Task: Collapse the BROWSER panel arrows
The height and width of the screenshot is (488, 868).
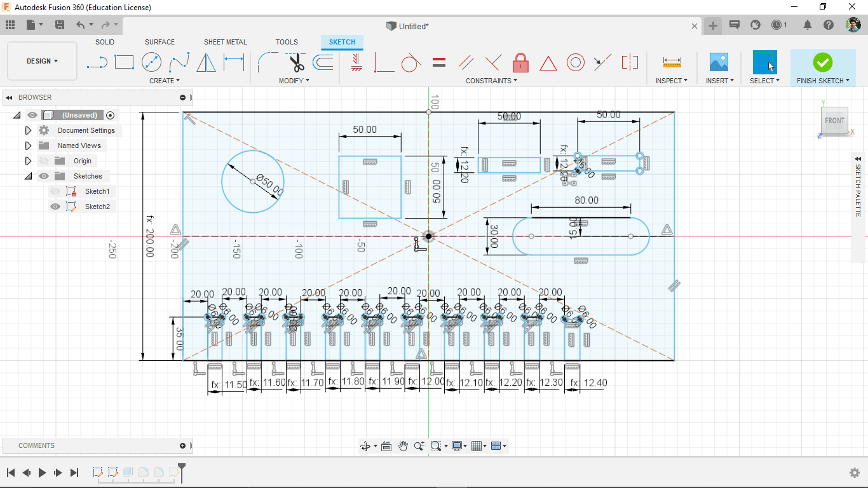Action: coord(9,97)
